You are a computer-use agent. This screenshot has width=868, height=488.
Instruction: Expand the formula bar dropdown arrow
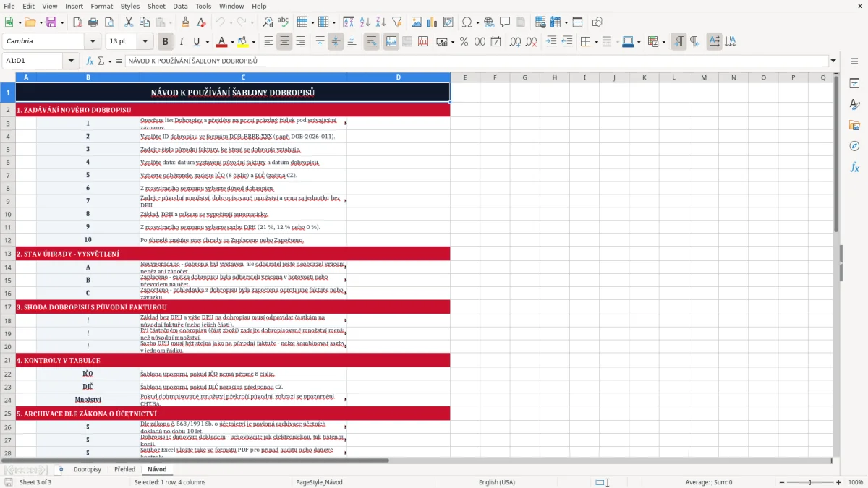[833, 61]
